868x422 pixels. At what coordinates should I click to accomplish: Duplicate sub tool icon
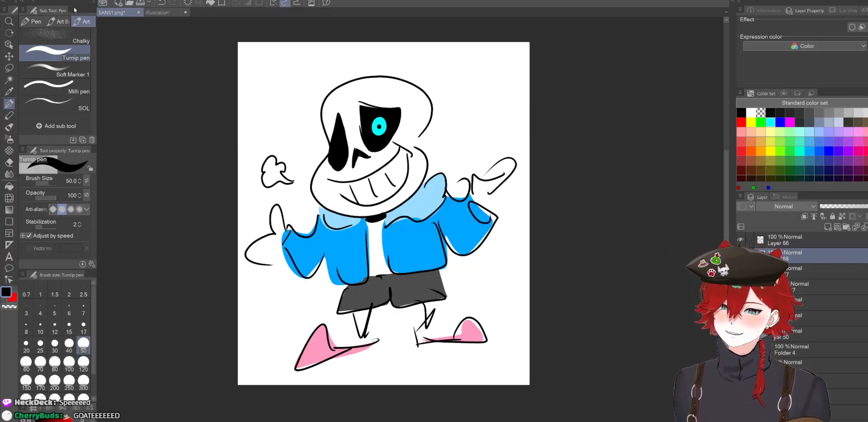(x=83, y=140)
